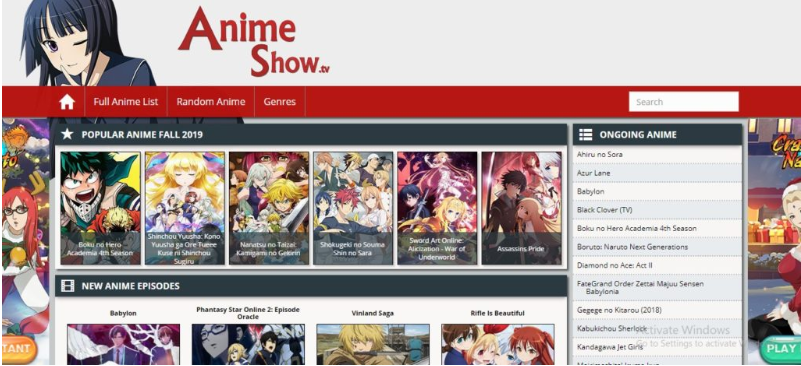The image size is (801, 366).
Task: Open Kandagawa Jet Girls in ongoing list
Action: tap(610, 347)
